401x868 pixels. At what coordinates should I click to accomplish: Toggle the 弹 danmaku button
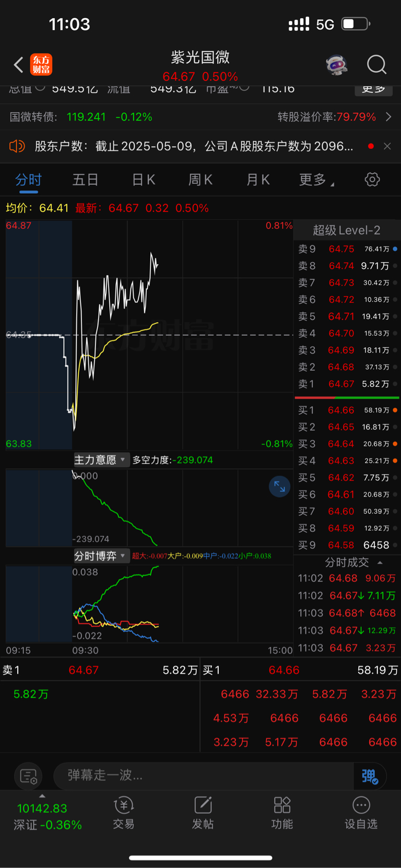[370, 776]
